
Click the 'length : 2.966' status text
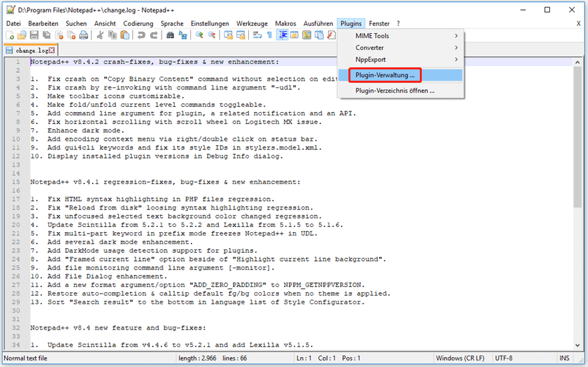coord(198,358)
